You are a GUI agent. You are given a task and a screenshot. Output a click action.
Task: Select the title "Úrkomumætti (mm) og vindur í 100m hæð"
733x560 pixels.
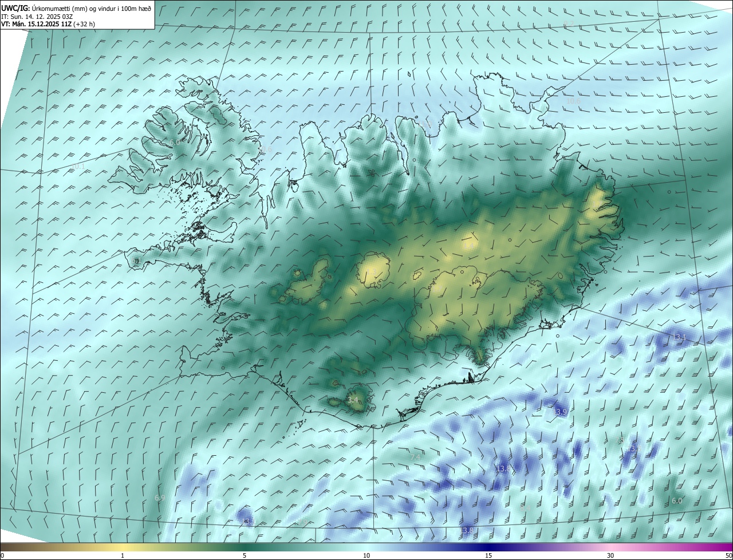[x=92, y=8]
